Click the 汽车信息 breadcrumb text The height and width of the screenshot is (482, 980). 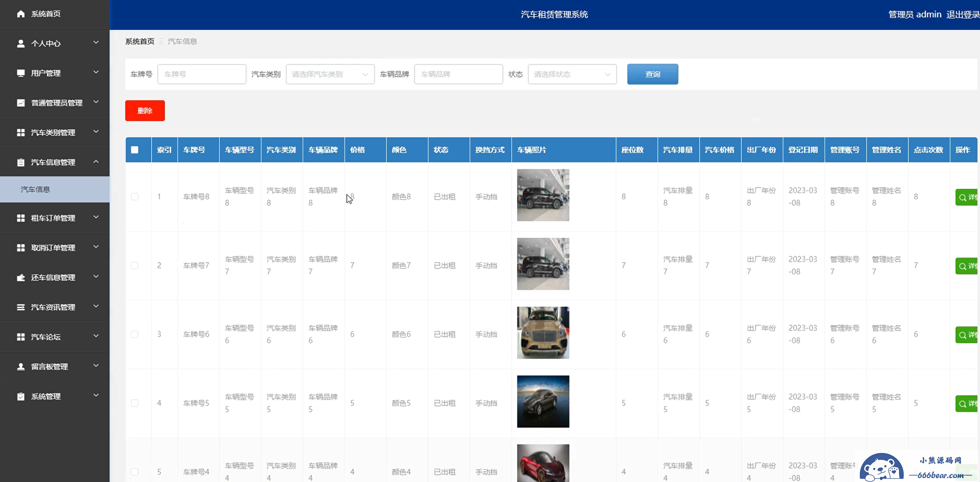click(182, 42)
